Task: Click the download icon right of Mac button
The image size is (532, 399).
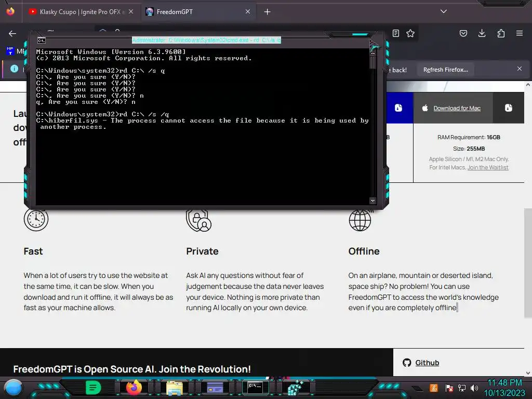Action: click(x=508, y=108)
